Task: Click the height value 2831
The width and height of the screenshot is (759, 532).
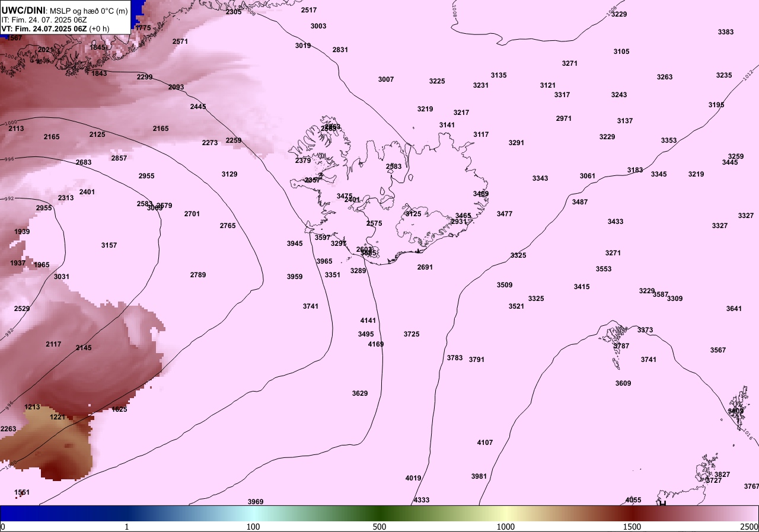Action: tap(340, 50)
